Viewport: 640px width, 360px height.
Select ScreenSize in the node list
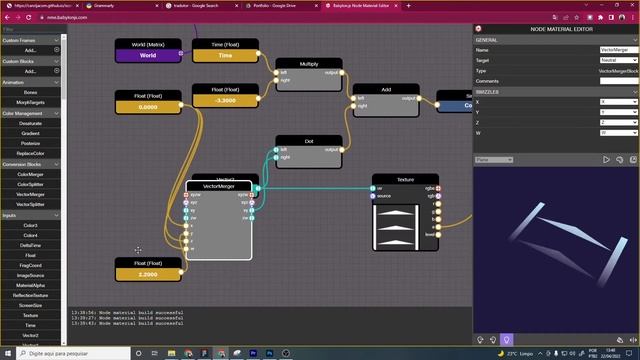[x=31, y=305]
